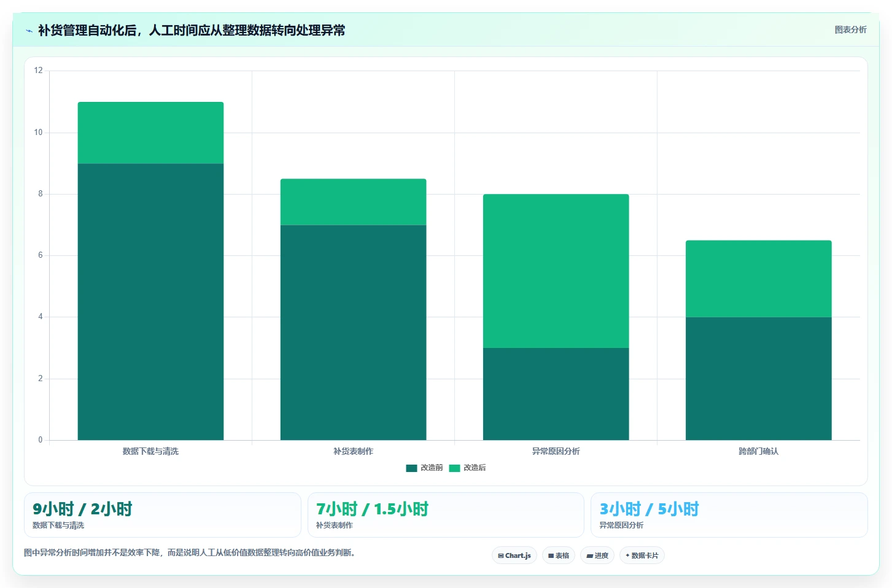Click the bright green 改造后 legend swatch
The width and height of the screenshot is (892, 588).
click(454, 468)
